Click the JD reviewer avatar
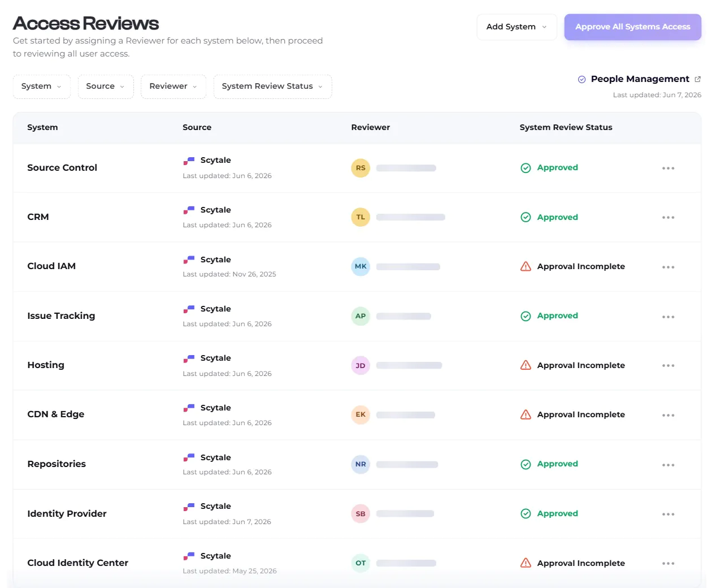 [x=361, y=365]
